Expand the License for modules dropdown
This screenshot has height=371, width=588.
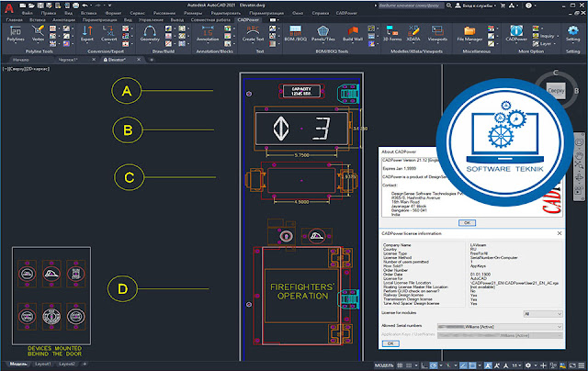coord(543,314)
